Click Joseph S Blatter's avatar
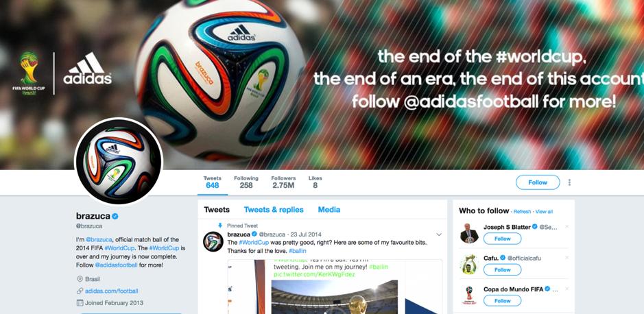This screenshot has height=314, width=644. click(469, 233)
